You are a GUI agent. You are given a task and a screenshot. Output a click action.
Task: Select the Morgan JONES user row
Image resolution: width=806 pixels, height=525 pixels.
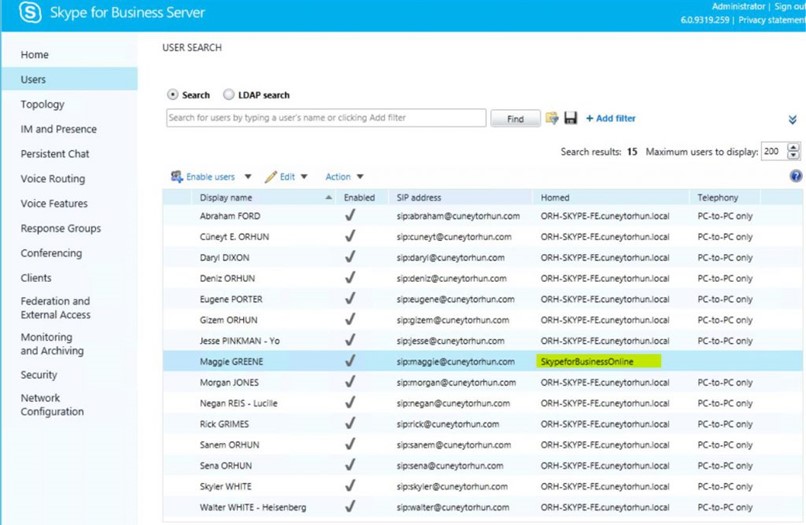tap(482, 383)
